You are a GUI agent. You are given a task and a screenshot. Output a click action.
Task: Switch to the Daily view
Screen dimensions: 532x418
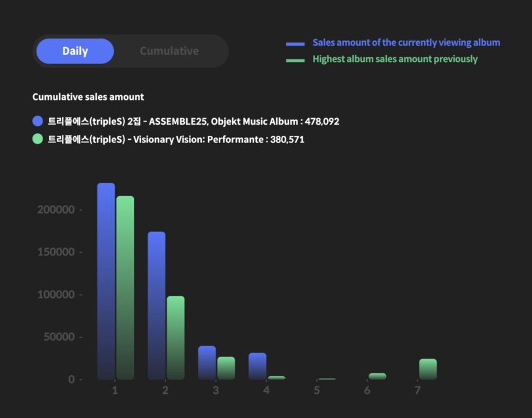[x=75, y=51]
